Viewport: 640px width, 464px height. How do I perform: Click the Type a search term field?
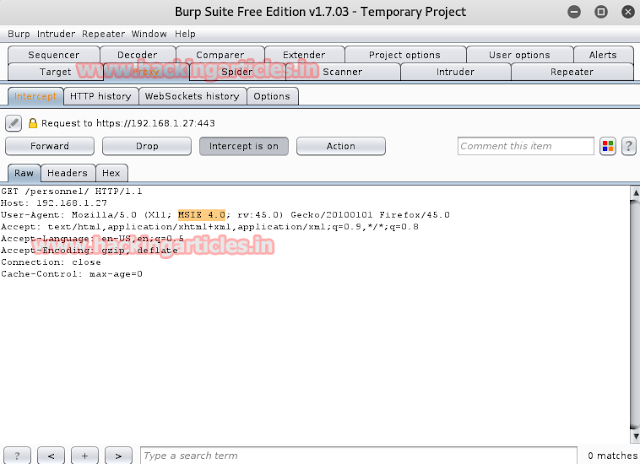(359, 455)
